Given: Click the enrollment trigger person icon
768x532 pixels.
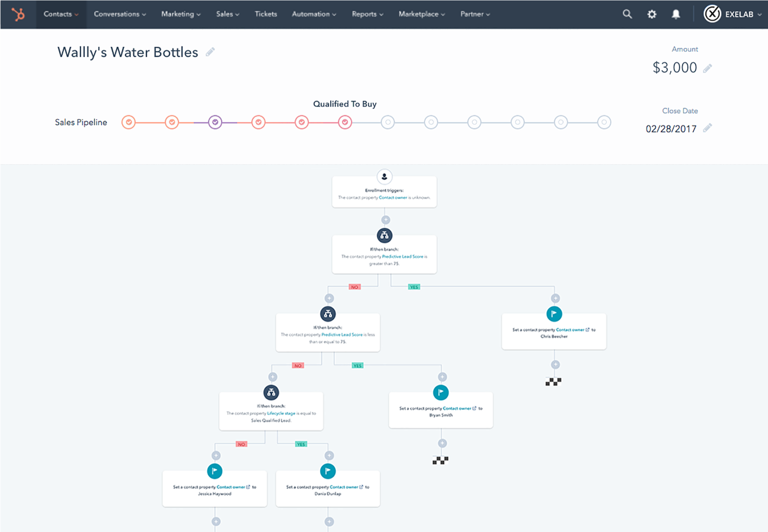Looking at the screenshot, I should 384,176.
